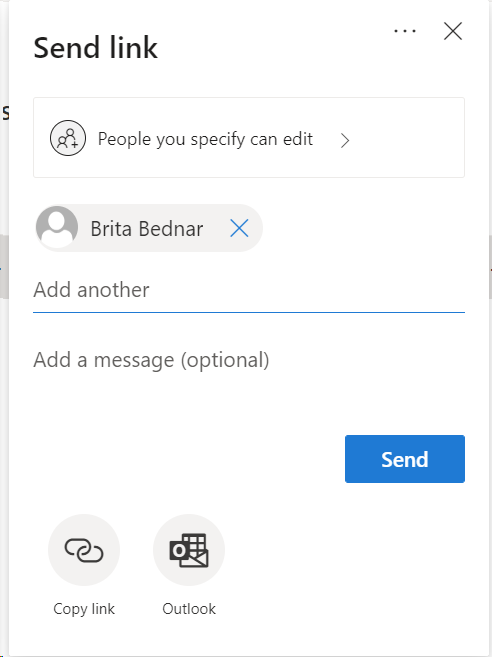
Task: Click Brita Bednar's avatar picture
Action: coord(57,227)
